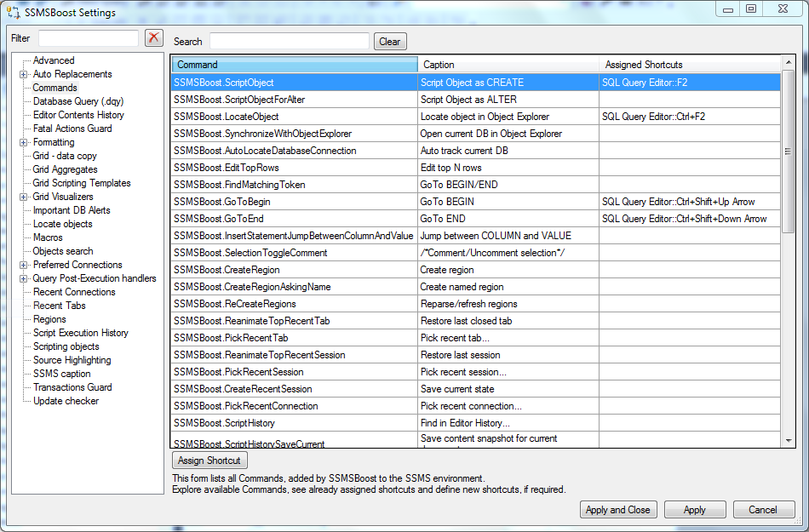Click the scroll down arrow of commands list

pyautogui.click(x=788, y=441)
